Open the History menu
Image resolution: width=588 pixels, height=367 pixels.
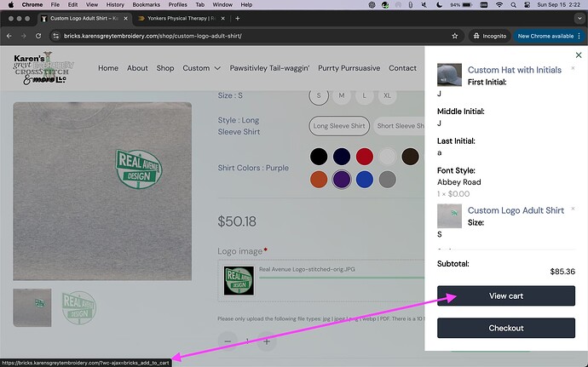coord(115,5)
